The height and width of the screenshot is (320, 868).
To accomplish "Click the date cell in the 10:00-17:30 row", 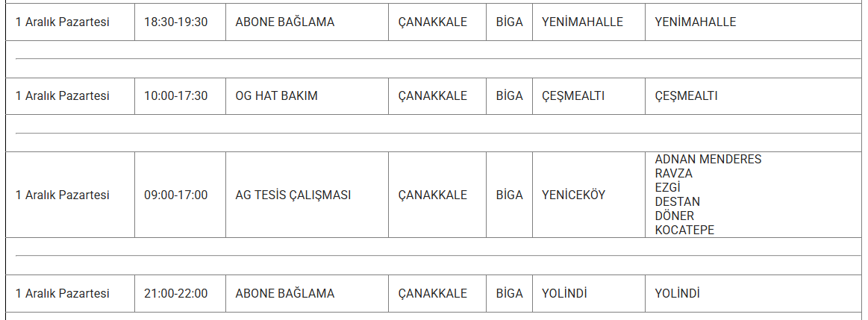I will 62,96.
